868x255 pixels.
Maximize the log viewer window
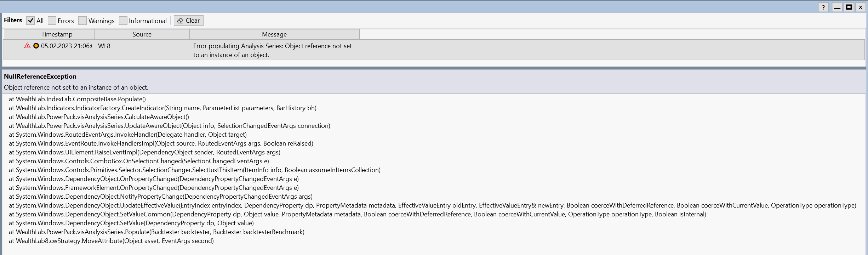849,7
